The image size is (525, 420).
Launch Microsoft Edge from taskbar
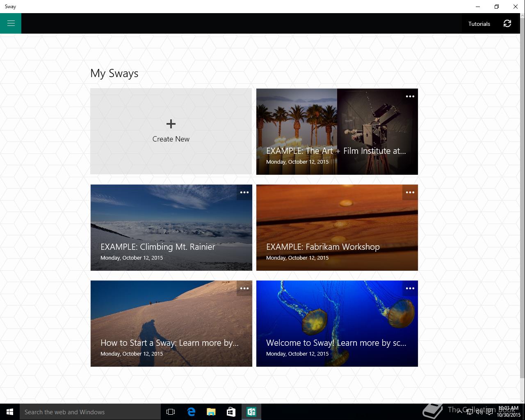[191, 412]
